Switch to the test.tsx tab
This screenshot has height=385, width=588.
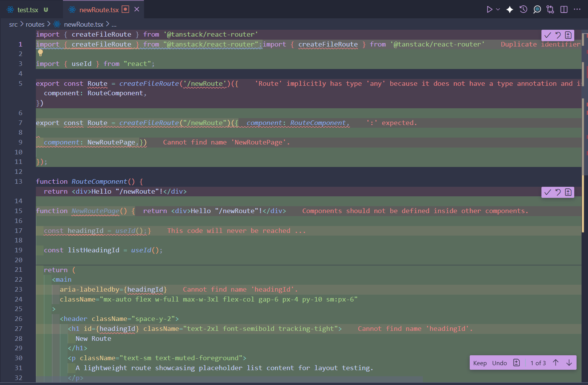27,10
